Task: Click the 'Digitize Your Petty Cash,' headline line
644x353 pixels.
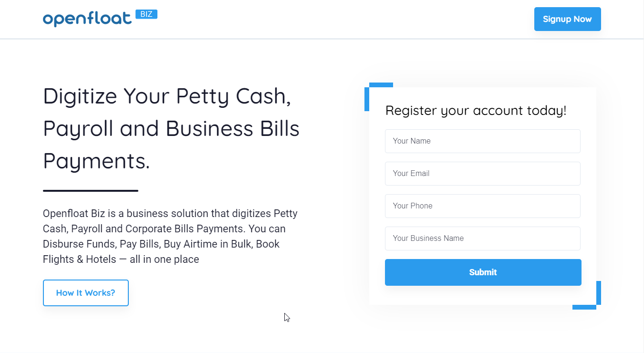Action: pyautogui.click(x=167, y=96)
